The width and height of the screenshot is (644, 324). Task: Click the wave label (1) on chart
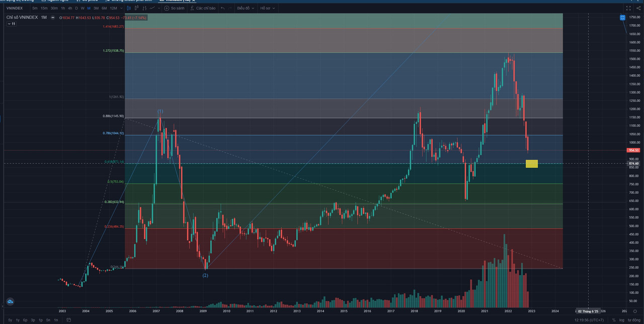tap(160, 111)
